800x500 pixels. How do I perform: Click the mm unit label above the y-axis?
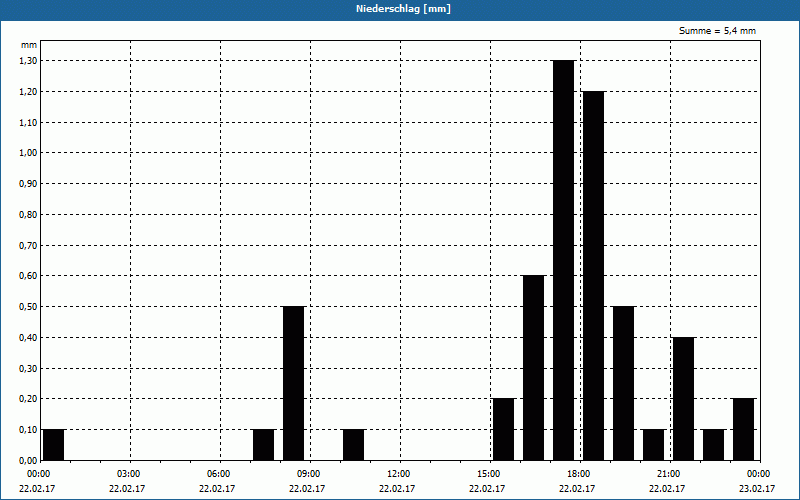tap(29, 45)
